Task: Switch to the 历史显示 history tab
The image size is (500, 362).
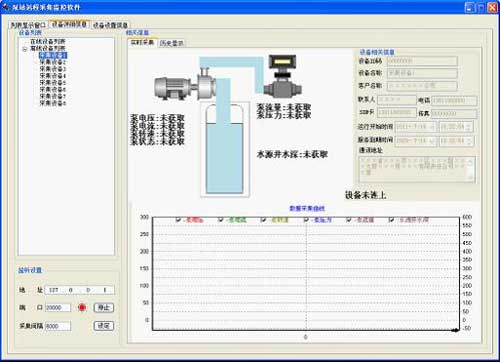Action: pos(171,43)
